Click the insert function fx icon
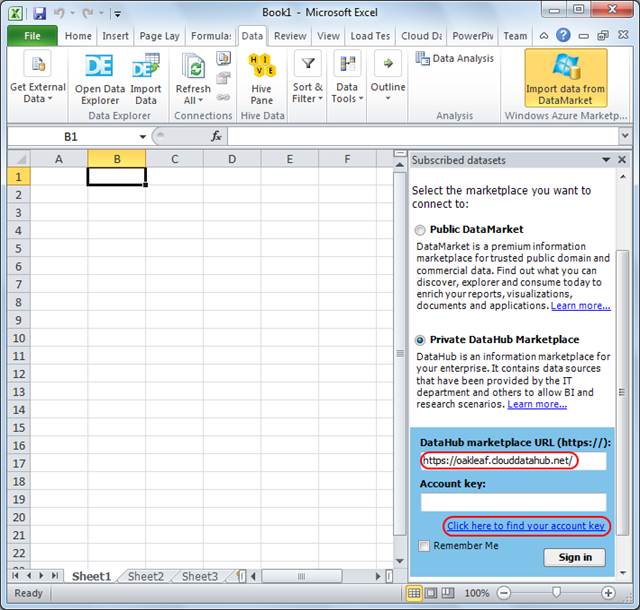 click(x=216, y=136)
